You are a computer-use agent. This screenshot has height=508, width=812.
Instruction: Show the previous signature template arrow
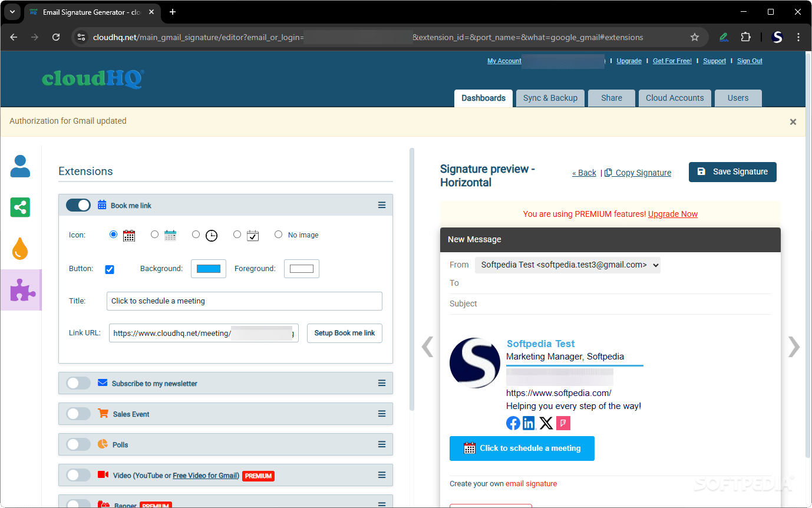tap(427, 347)
